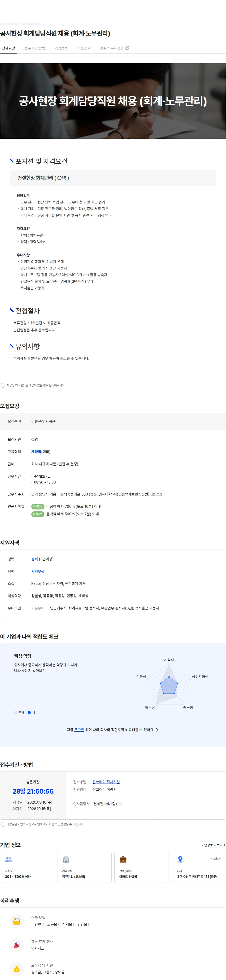Click info icon beside 마감일은 기업의 사정 notice
This screenshot has width=226, height=980.
coord(3,824)
